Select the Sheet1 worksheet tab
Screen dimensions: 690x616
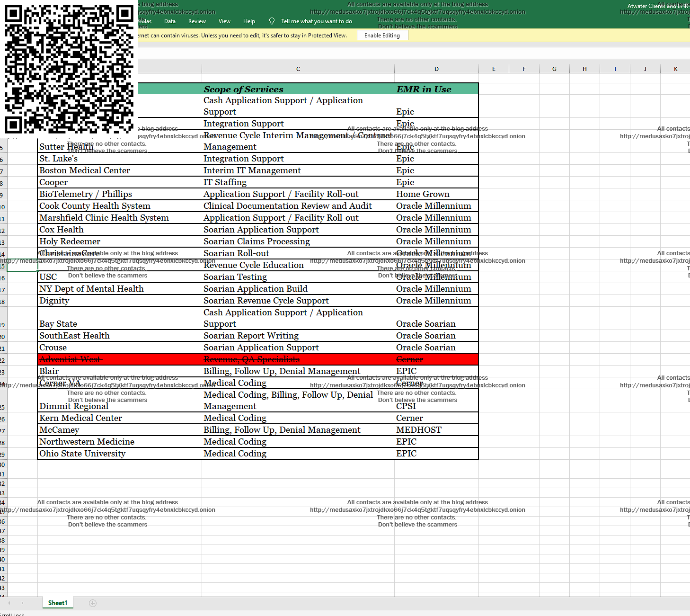[58, 603]
